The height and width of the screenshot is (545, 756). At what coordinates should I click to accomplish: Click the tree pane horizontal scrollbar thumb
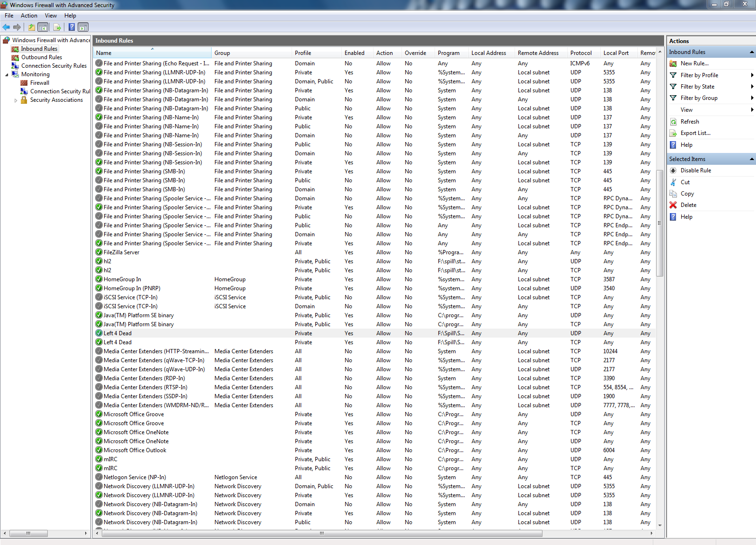(28, 534)
